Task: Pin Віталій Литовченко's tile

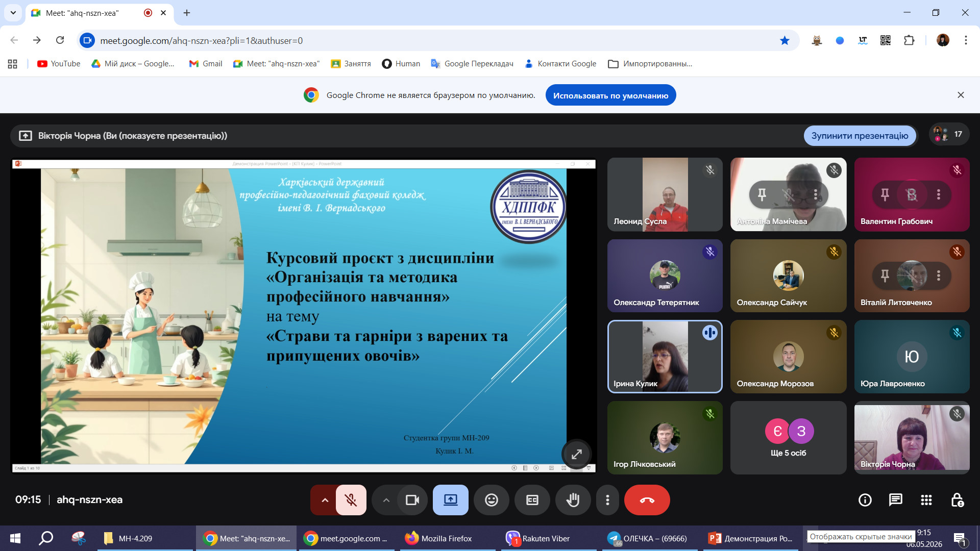Action: [x=885, y=275]
